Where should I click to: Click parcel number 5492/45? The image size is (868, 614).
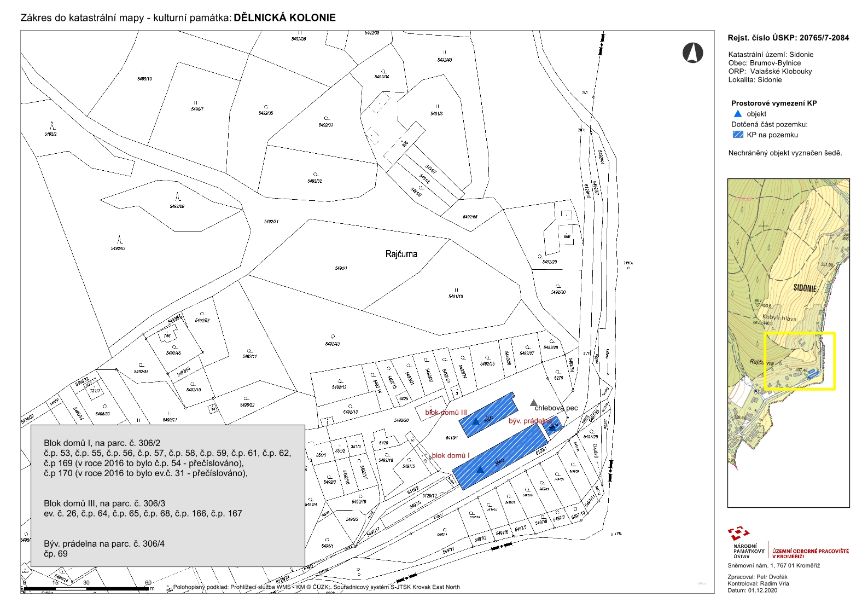pyautogui.click(x=141, y=372)
